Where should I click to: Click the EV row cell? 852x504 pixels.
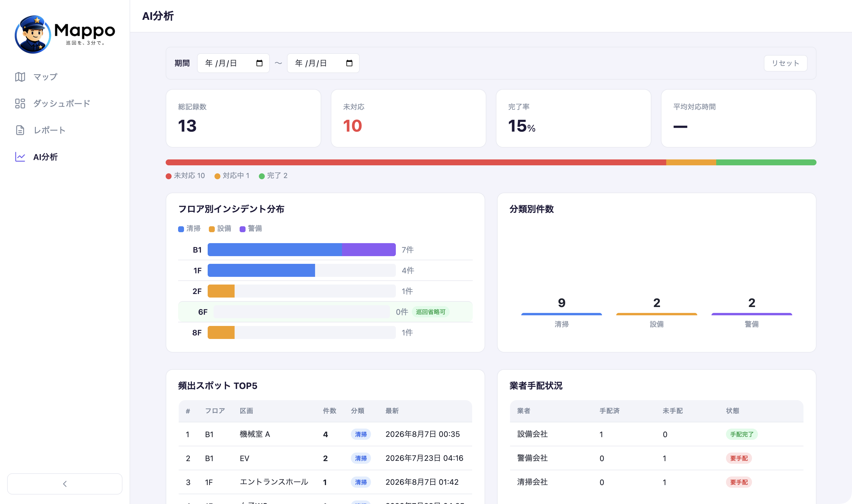click(x=244, y=458)
